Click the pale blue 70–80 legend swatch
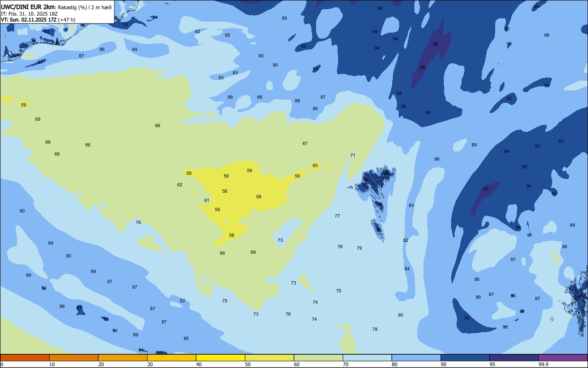Screen dimensions: 588x368 (x=367, y=357)
